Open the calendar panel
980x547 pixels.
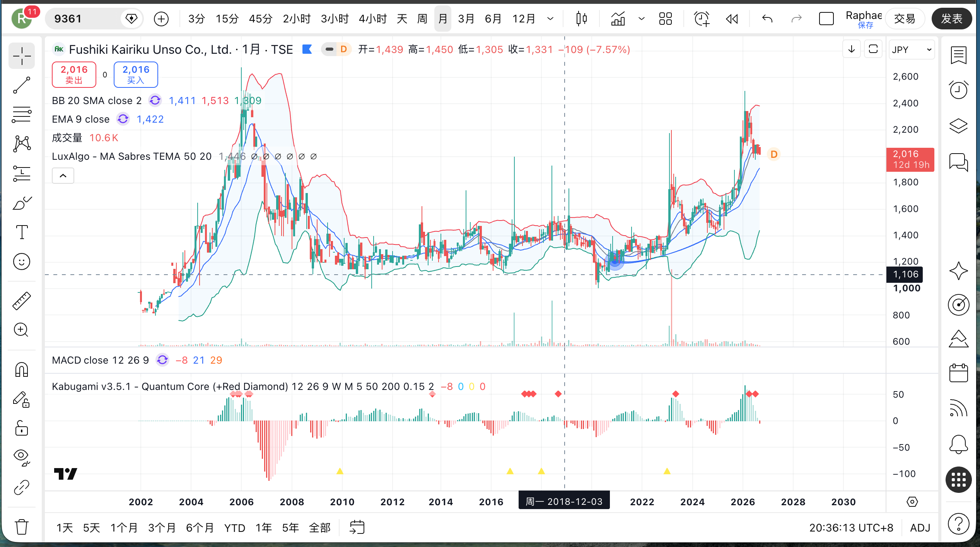tap(959, 373)
